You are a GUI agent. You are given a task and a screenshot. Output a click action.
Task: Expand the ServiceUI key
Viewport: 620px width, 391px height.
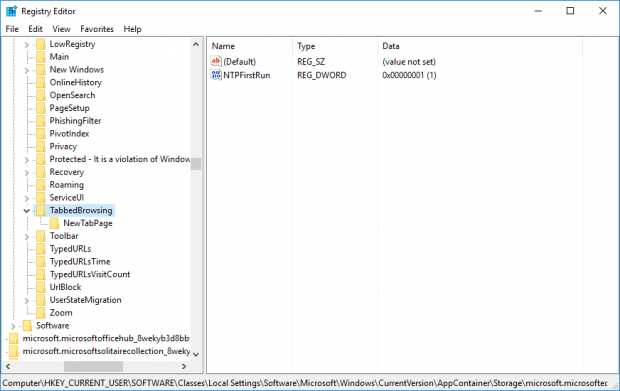pos(26,198)
